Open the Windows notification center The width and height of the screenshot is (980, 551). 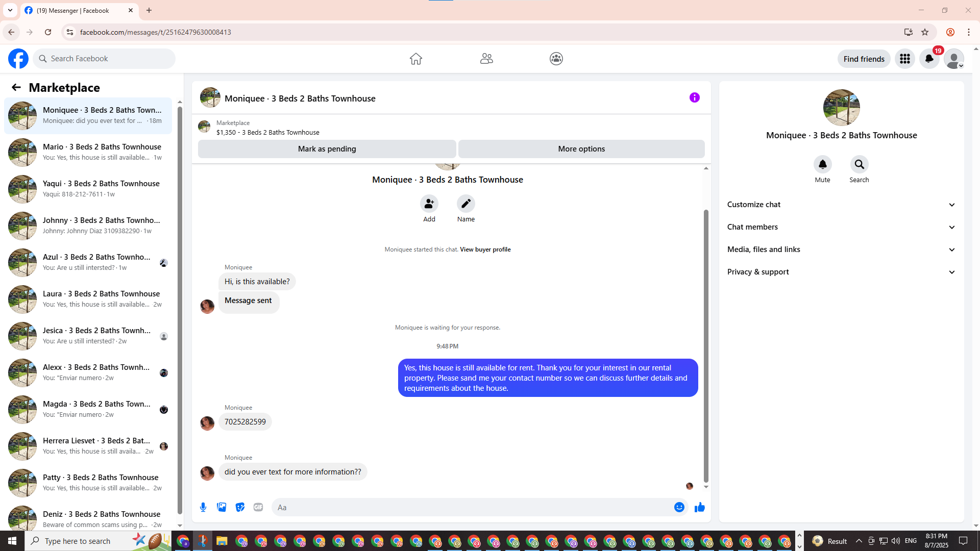pyautogui.click(x=964, y=541)
